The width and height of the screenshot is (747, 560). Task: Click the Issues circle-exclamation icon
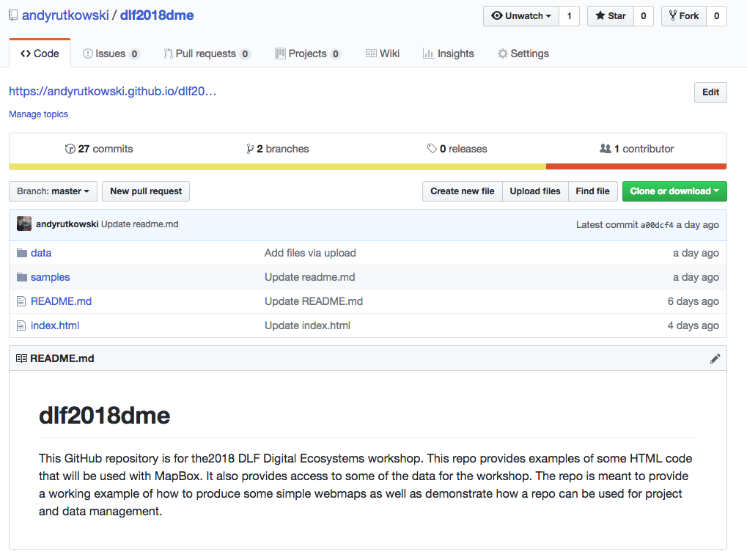pos(88,54)
